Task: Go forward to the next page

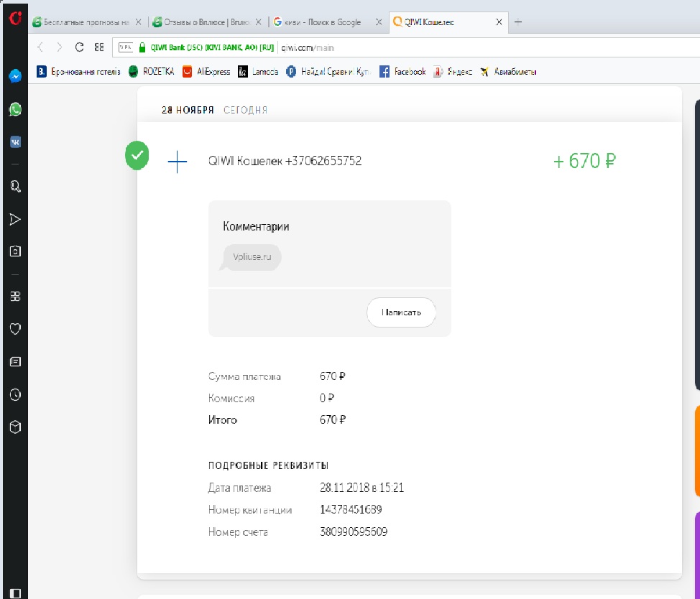Action: tap(60, 47)
